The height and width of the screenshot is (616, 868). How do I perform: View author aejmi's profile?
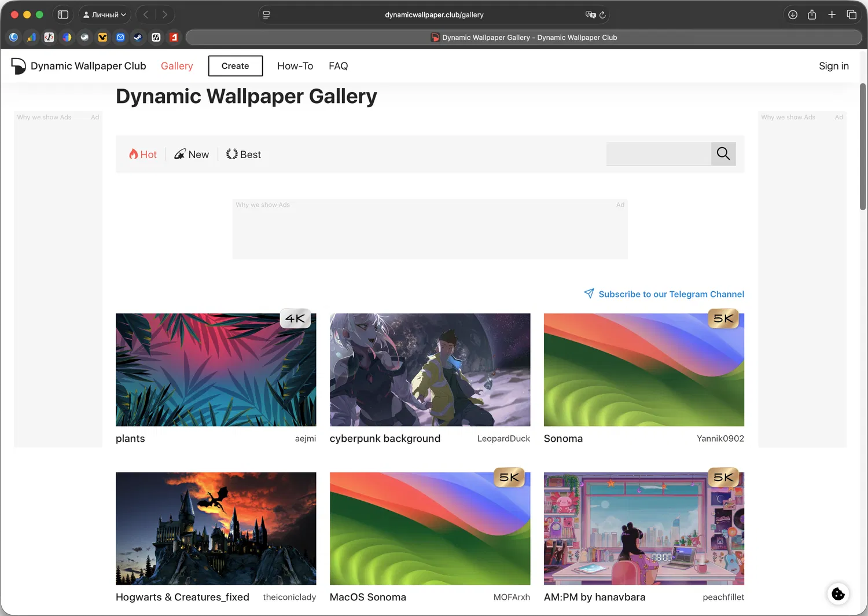point(306,439)
